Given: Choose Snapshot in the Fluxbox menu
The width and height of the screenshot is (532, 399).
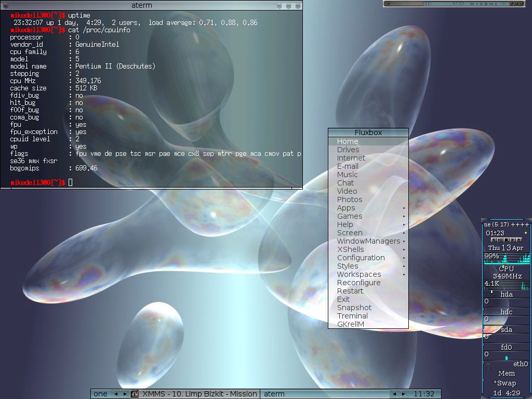Looking at the screenshot, I should click(x=354, y=308).
